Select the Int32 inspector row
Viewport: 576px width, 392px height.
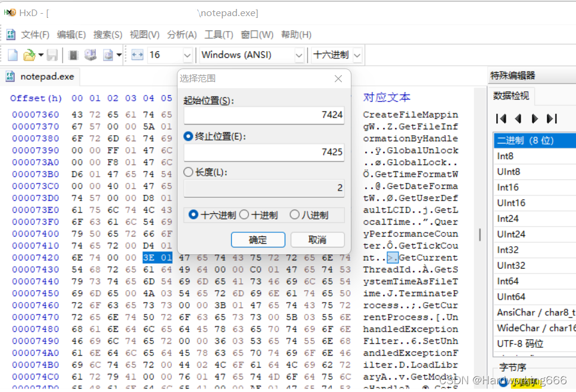pyautogui.click(x=535, y=250)
